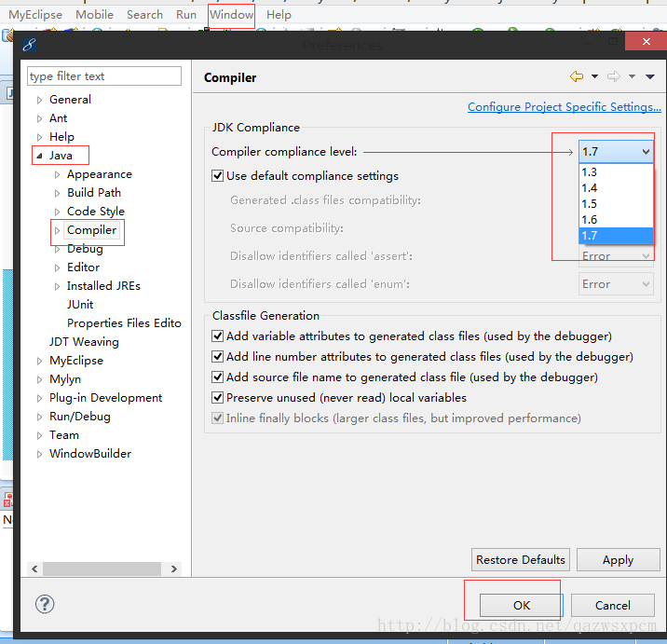Choose compliance level 1.7 in list
This screenshot has height=644, width=667.
pyautogui.click(x=616, y=236)
